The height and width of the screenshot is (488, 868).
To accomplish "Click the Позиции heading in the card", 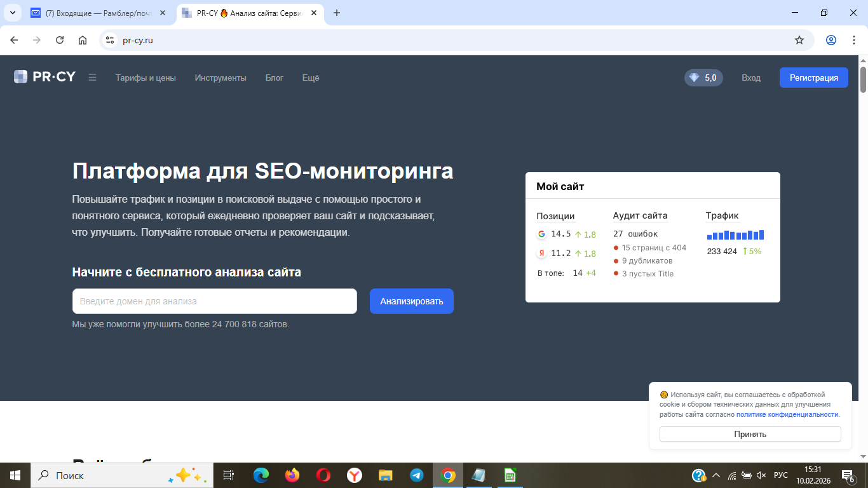I will pos(555,216).
